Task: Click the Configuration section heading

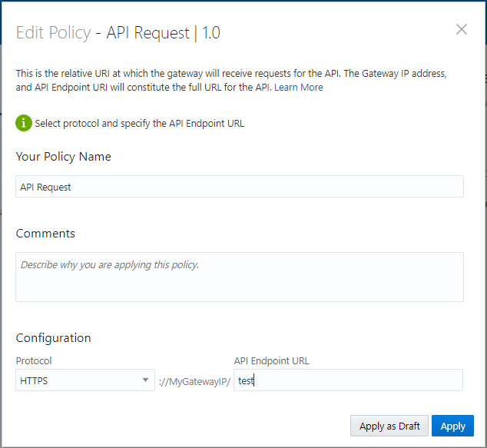Action: tap(53, 338)
